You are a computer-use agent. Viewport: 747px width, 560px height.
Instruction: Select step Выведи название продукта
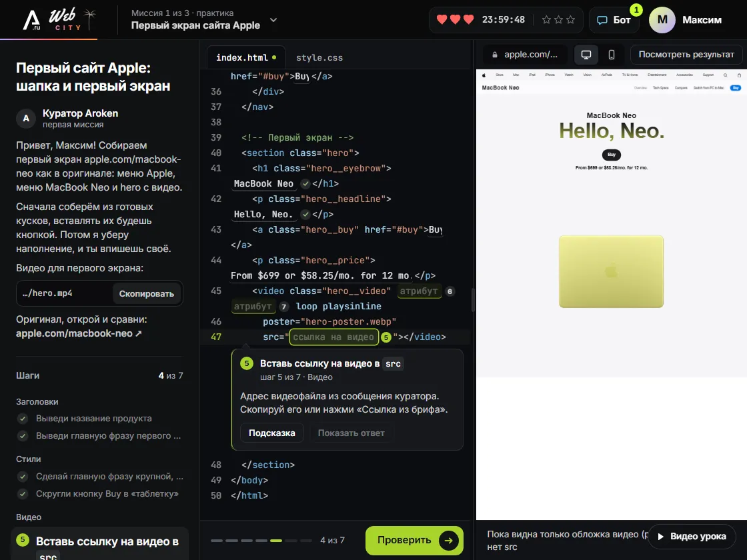(94, 419)
